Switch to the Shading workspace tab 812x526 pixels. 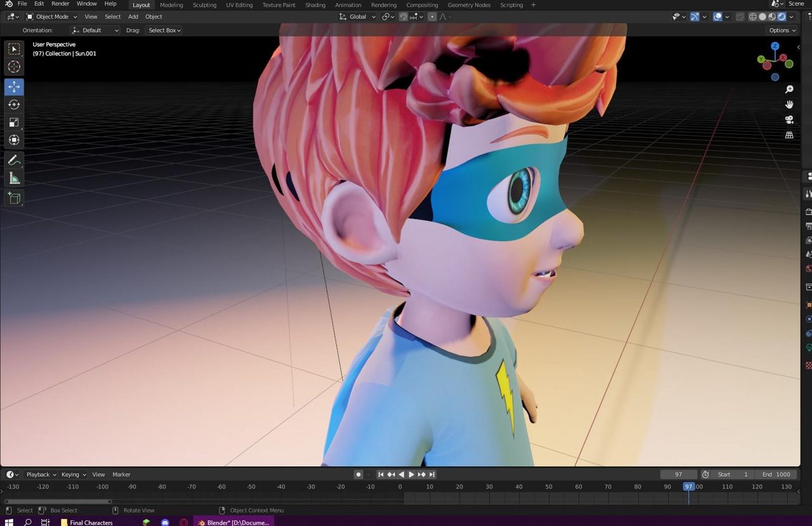[x=315, y=5]
